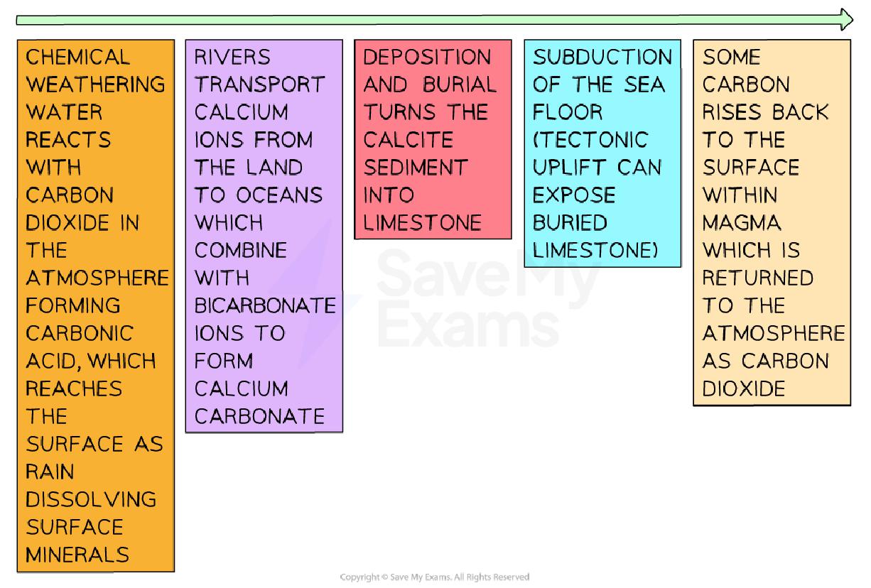
Task: Click the beige Some Carbon Rises box
Action: tap(772, 222)
